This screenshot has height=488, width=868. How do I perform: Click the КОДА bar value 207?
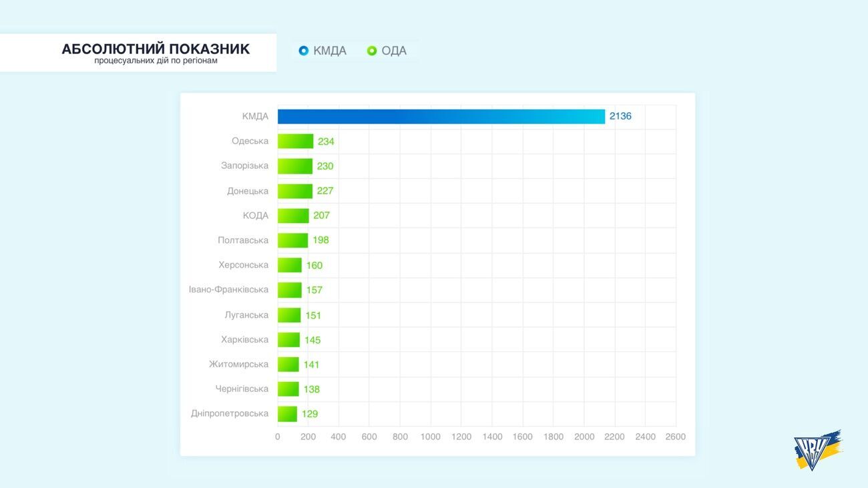tap(321, 216)
